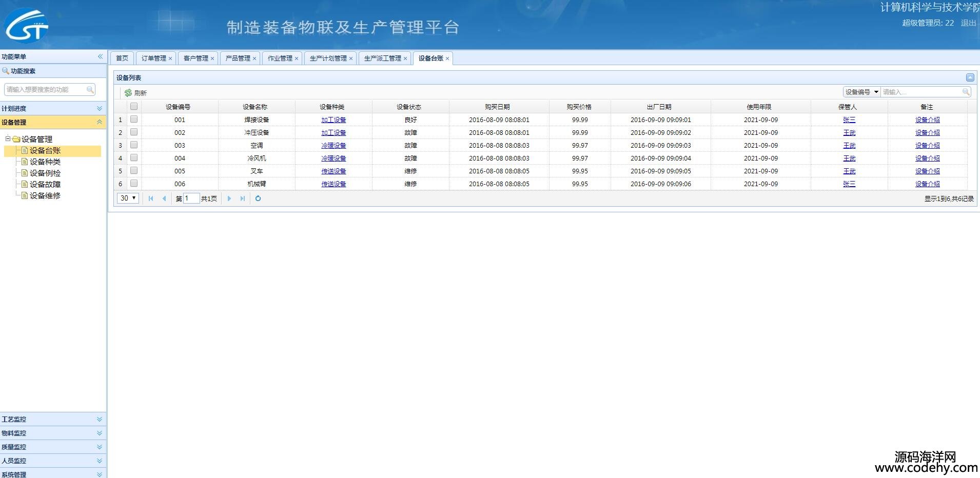This screenshot has height=478, width=980.
Task: Go to the next page arrow
Action: tap(229, 198)
